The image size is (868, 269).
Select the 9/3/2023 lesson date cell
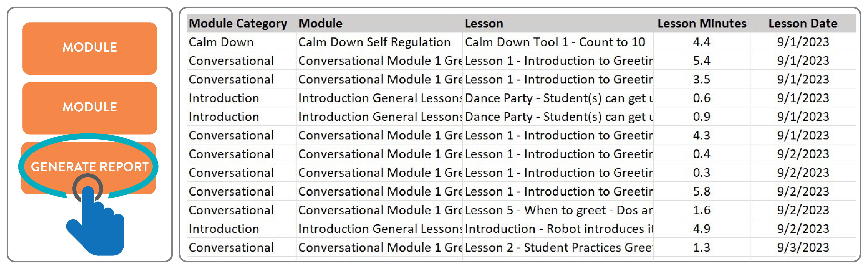(x=803, y=247)
